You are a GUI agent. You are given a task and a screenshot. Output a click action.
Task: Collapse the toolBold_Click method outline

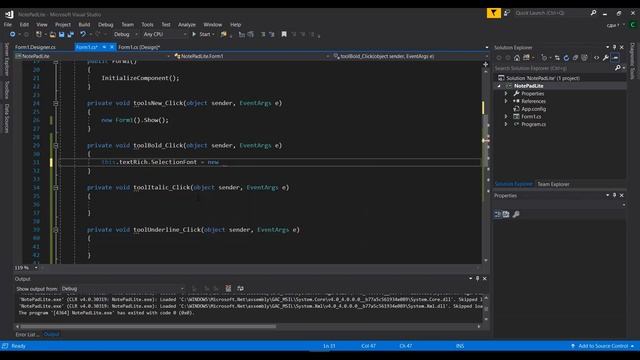point(56,145)
